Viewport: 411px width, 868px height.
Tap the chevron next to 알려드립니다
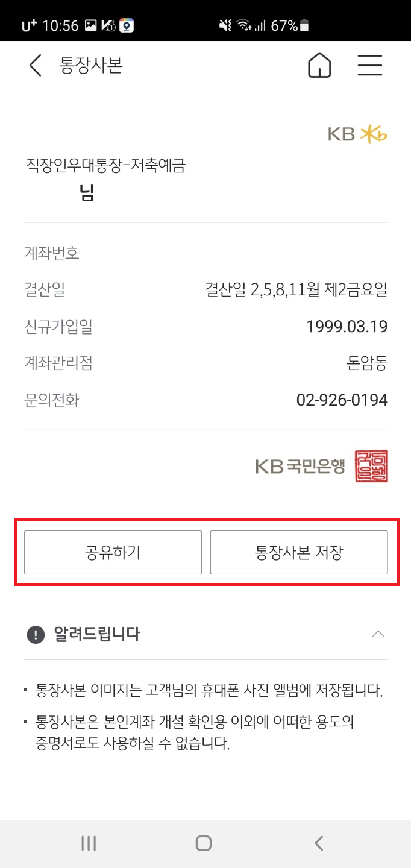point(378,634)
